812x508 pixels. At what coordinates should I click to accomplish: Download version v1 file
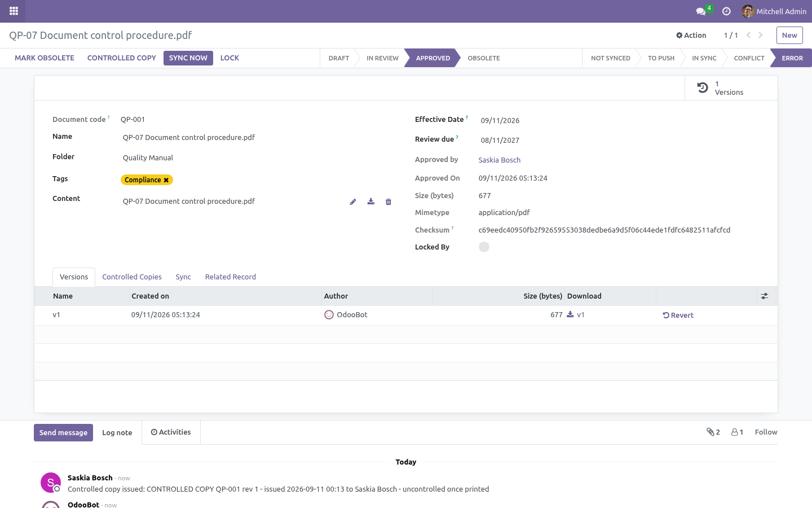click(x=576, y=315)
